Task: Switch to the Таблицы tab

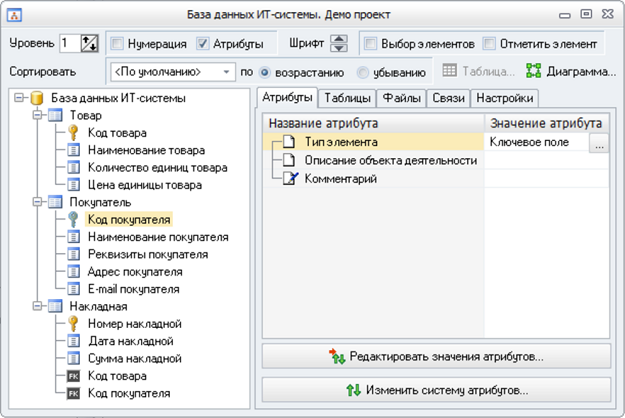Action: [347, 98]
